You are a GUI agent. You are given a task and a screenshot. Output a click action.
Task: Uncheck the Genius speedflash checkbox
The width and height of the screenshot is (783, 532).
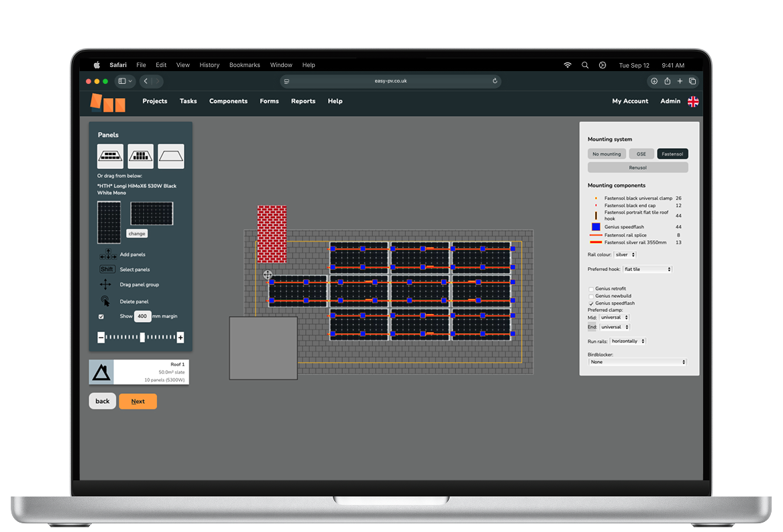tap(590, 303)
